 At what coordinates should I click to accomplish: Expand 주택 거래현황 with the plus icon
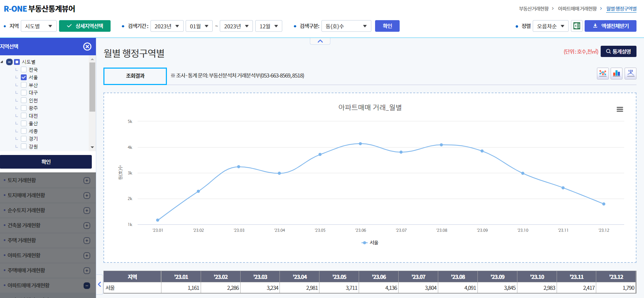pyautogui.click(x=87, y=241)
